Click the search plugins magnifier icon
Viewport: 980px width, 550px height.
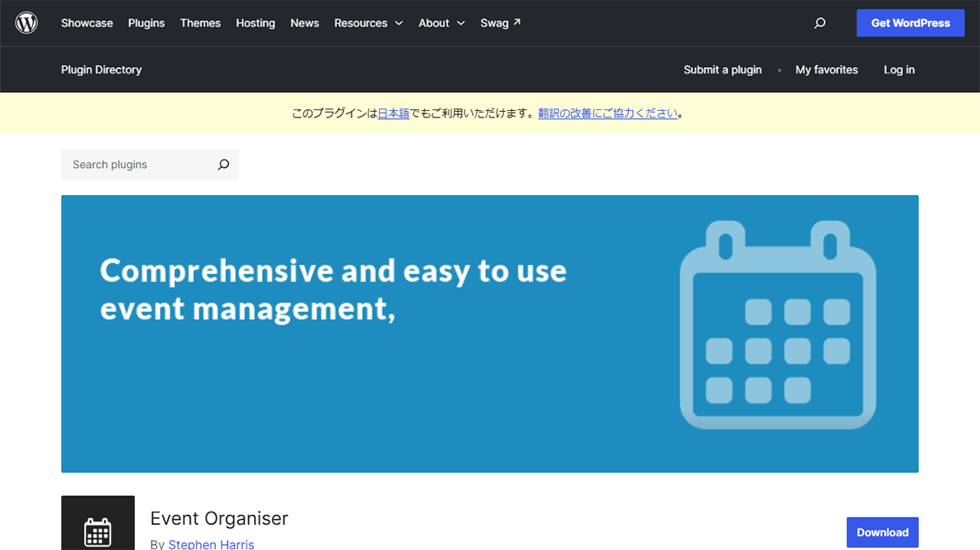point(224,164)
